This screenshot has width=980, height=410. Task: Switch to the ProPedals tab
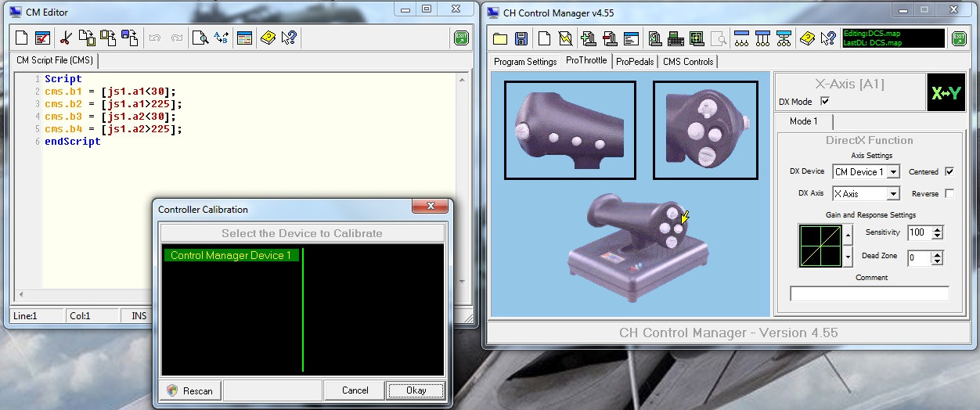pyautogui.click(x=635, y=61)
